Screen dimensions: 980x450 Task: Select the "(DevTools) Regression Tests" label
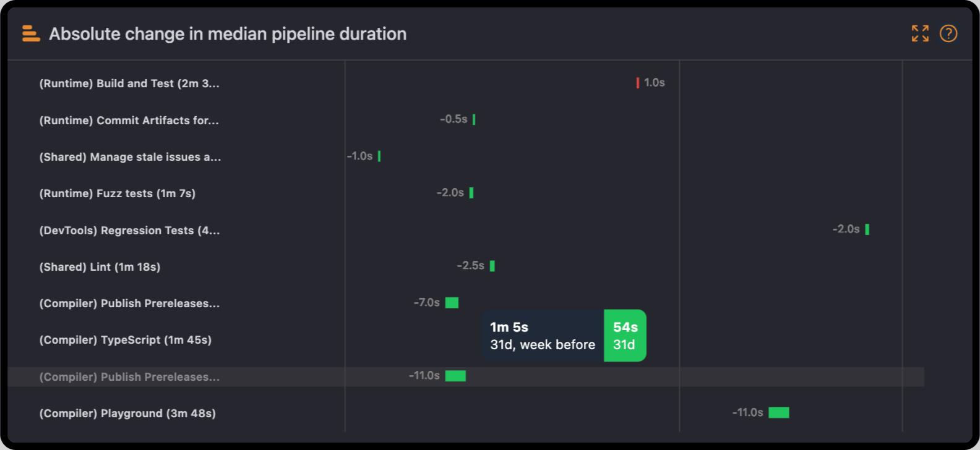pyautogui.click(x=129, y=231)
